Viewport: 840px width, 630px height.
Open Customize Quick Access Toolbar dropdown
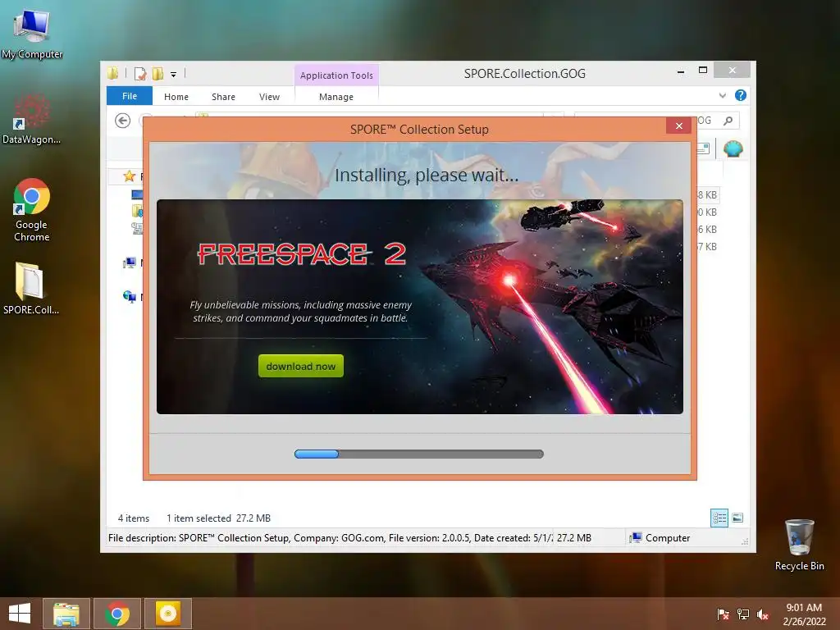(x=174, y=75)
